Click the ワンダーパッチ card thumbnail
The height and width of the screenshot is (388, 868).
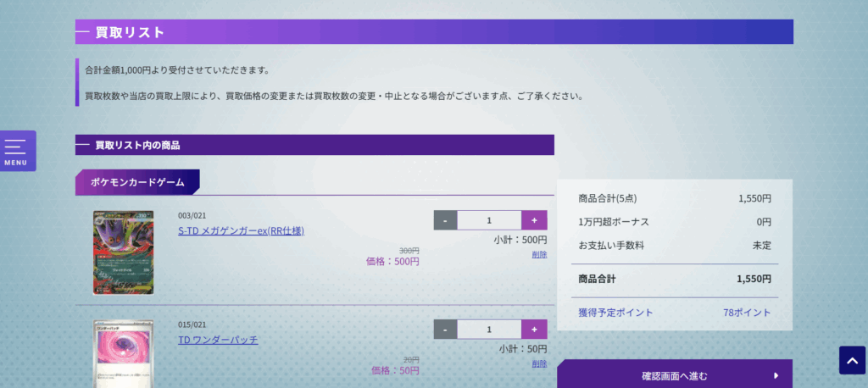pyautogui.click(x=123, y=353)
